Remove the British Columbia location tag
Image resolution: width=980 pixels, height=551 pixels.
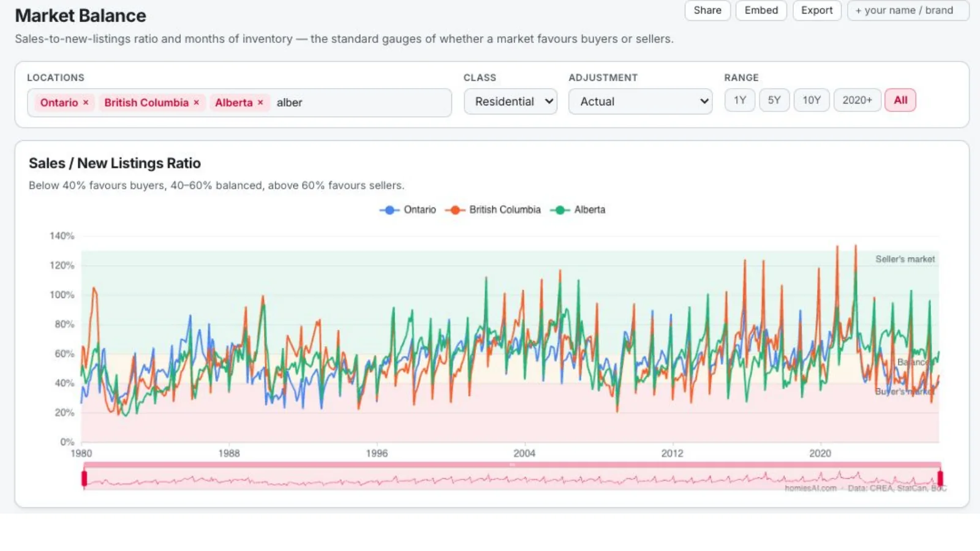point(197,103)
